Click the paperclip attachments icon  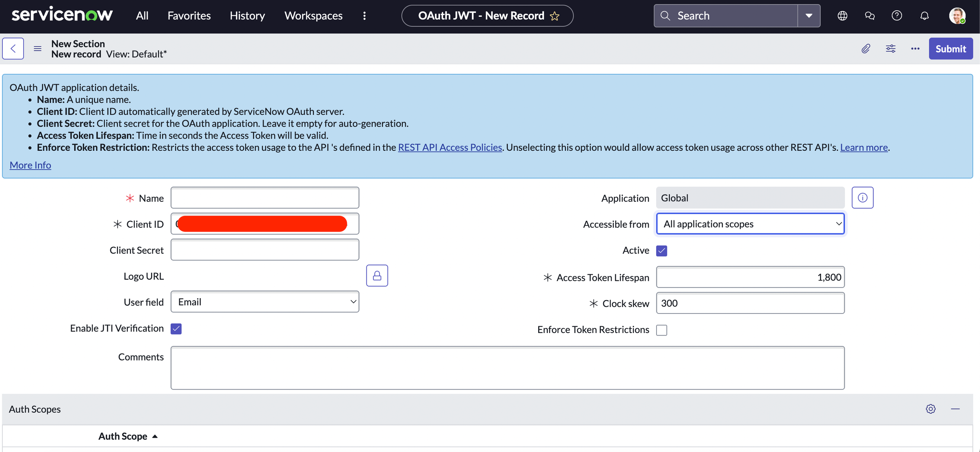point(866,49)
